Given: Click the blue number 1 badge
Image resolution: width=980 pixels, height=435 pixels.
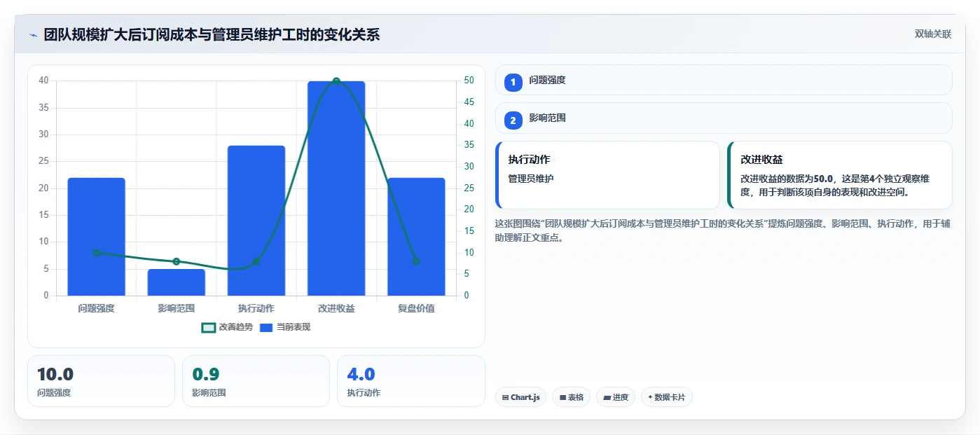Looking at the screenshot, I should pyautogui.click(x=513, y=82).
